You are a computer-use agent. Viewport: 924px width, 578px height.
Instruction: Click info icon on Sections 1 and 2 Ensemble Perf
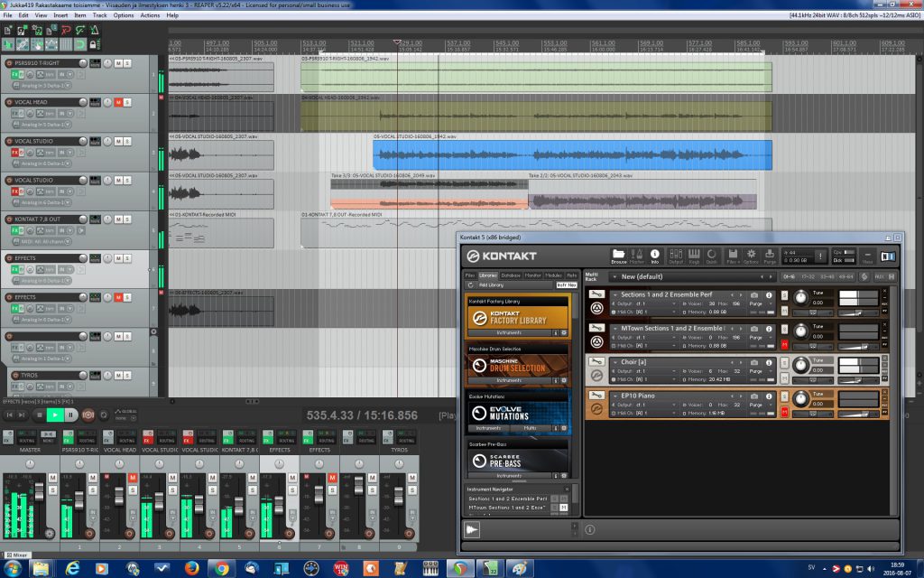tap(769, 295)
